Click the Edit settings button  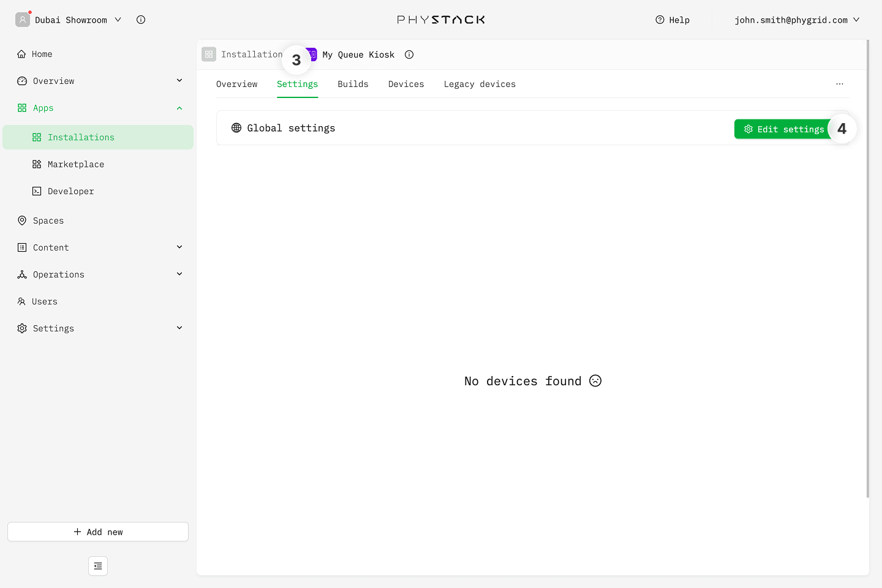click(x=783, y=129)
